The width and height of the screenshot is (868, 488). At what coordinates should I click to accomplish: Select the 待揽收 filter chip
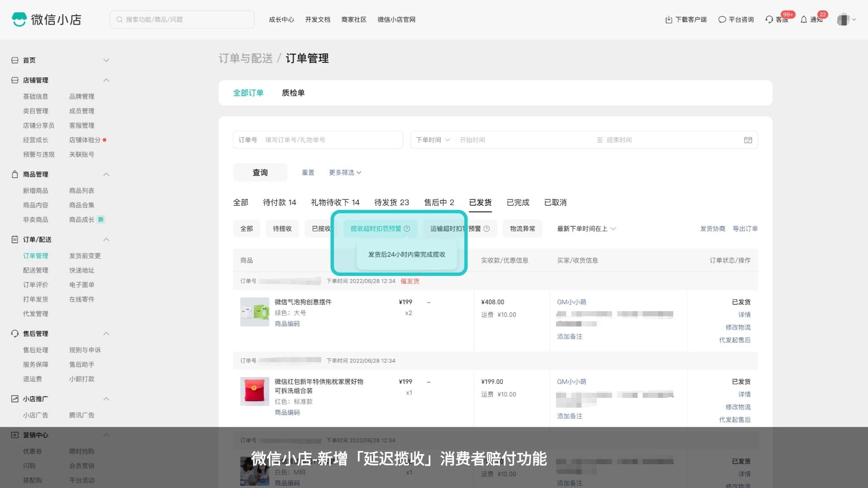pyautogui.click(x=282, y=229)
